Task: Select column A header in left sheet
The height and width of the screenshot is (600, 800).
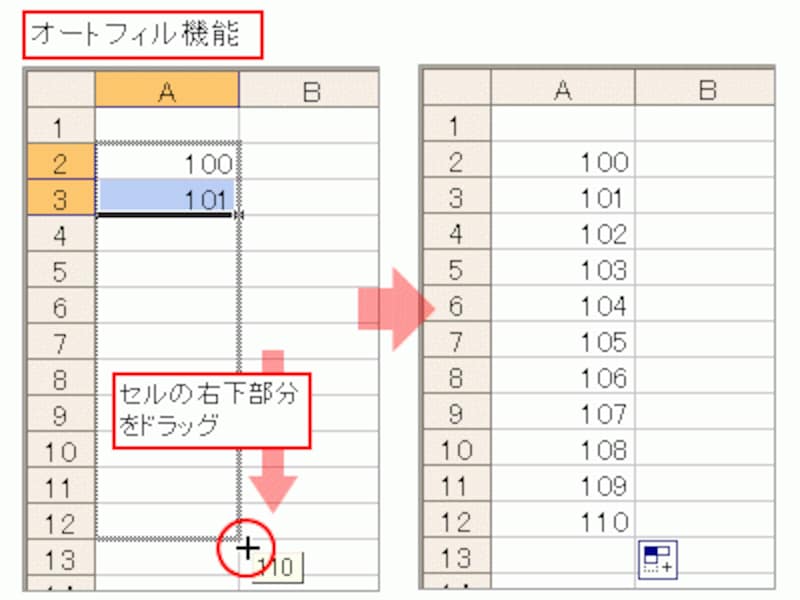Action: point(167,90)
